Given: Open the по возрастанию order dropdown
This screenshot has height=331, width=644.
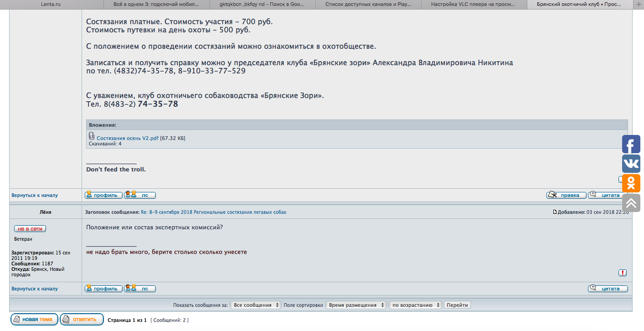Looking at the screenshot, I should click(x=415, y=305).
